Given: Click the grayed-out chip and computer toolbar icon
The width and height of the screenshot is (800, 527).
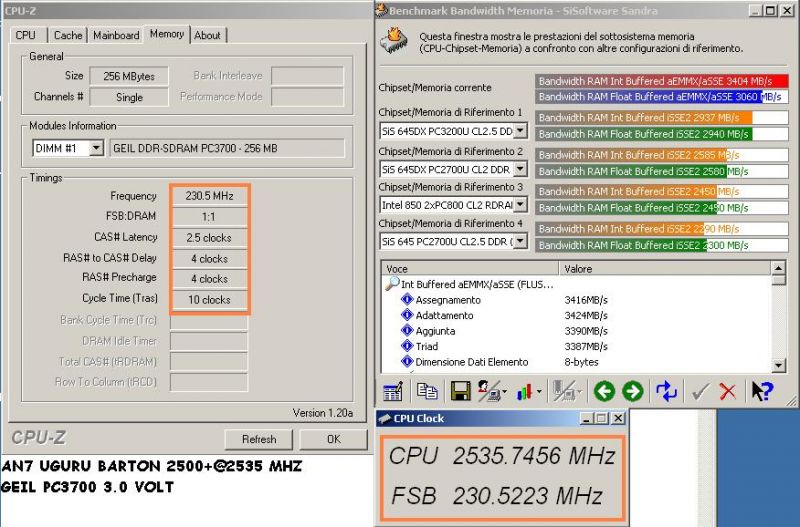Looking at the screenshot, I should [564, 391].
